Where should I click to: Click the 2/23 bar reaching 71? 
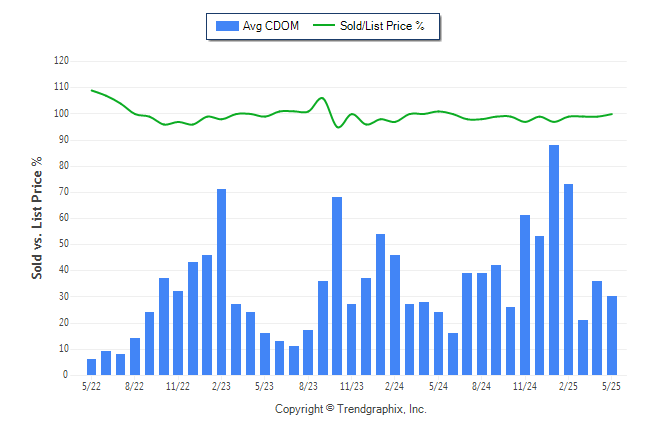coord(221,282)
